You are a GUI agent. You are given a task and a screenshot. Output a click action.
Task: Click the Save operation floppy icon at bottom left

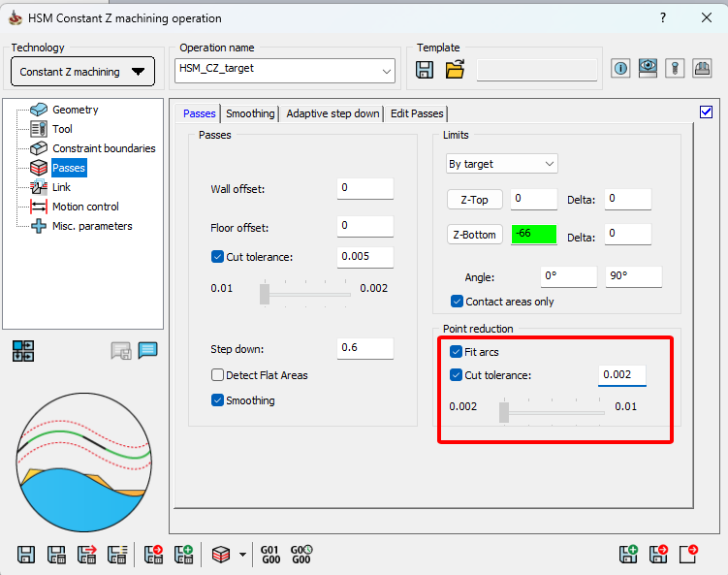(x=26, y=555)
